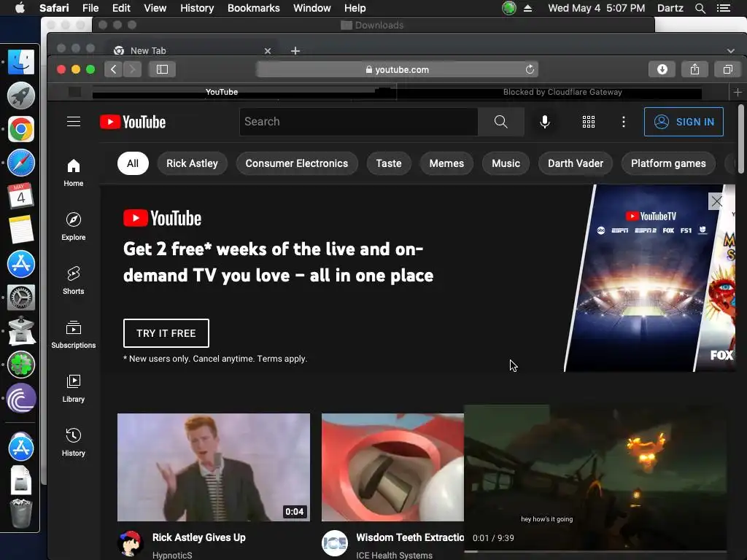
Task: Click the page vertical scrollbar
Action: 741,139
